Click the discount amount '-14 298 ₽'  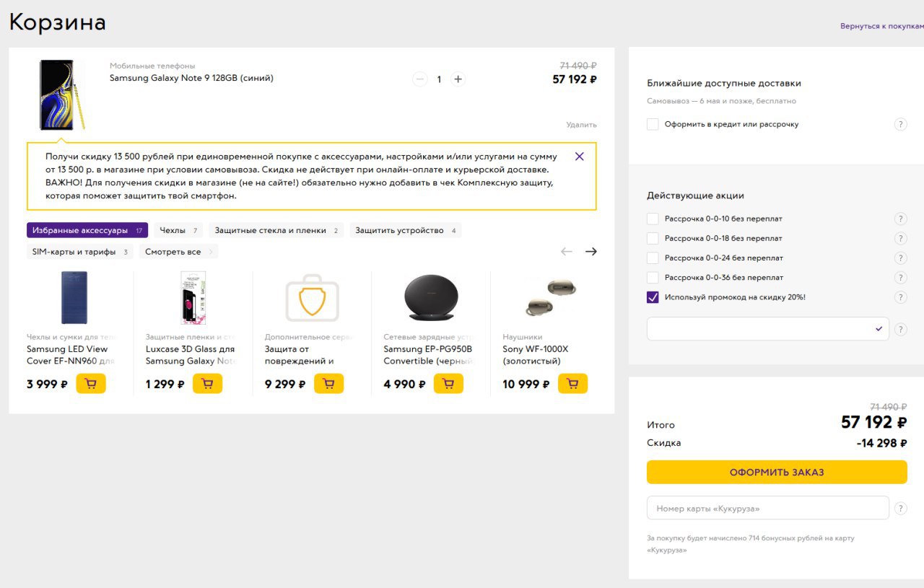point(881,443)
